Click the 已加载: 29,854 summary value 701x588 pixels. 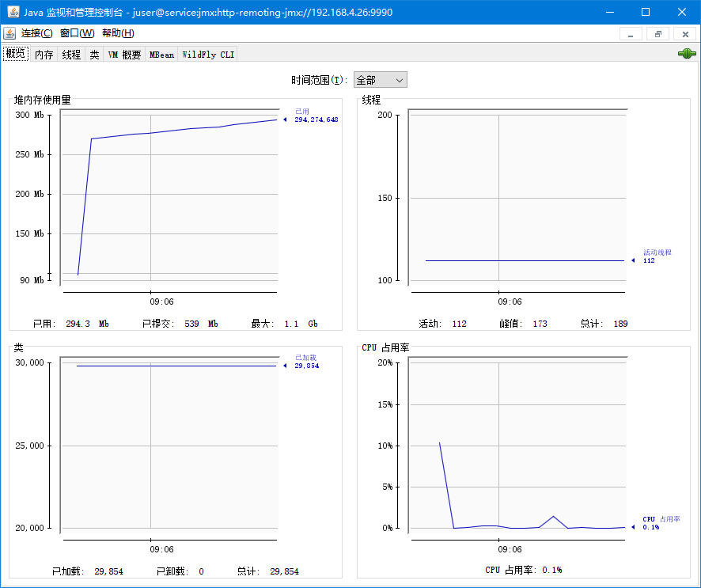pos(88,571)
